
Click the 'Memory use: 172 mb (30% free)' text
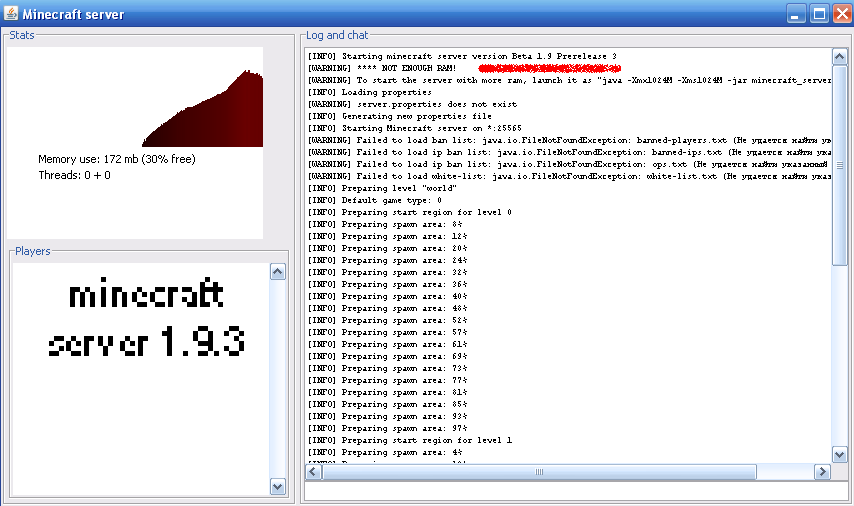[117, 159]
